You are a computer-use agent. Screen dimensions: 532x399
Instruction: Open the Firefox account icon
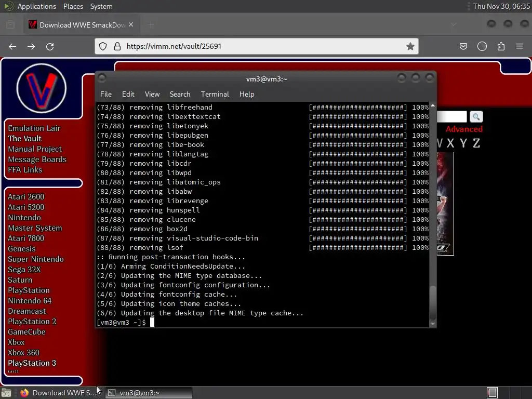pyautogui.click(x=482, y=46)
